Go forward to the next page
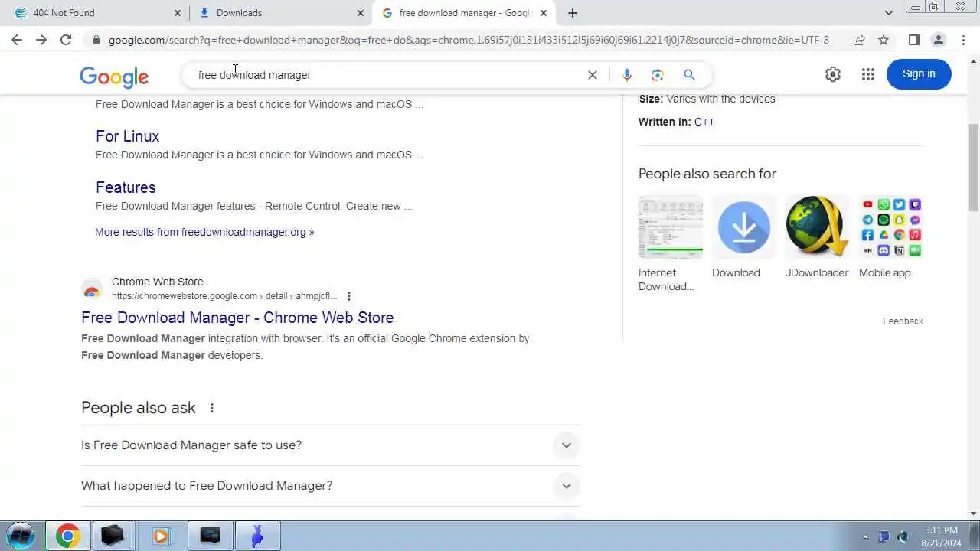980x551 pixels. pyautogui.click(x=41, y=40)
